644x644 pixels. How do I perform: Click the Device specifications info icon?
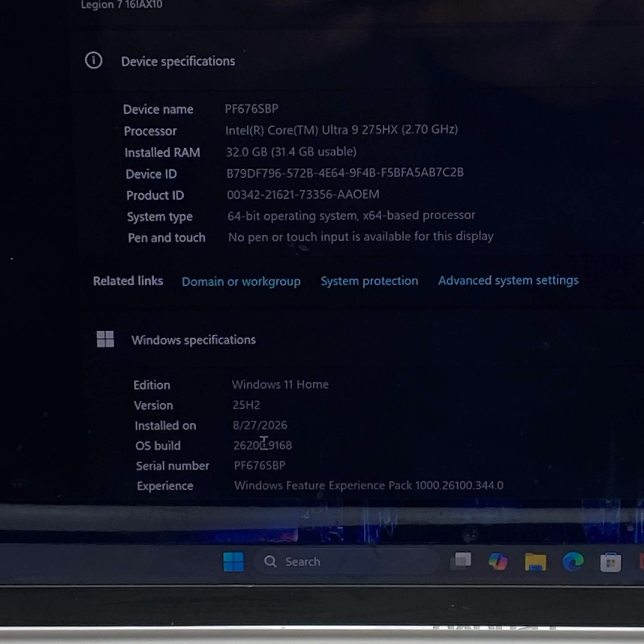(x=94, y=60)
